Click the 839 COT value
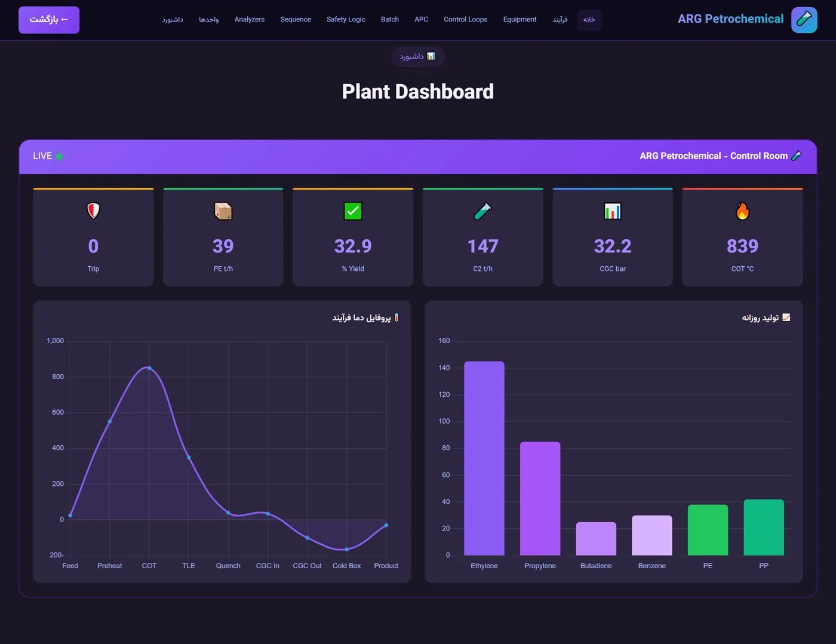Viewport: 836px width, 644px height. pyautogui.click(x=742, y=246)
